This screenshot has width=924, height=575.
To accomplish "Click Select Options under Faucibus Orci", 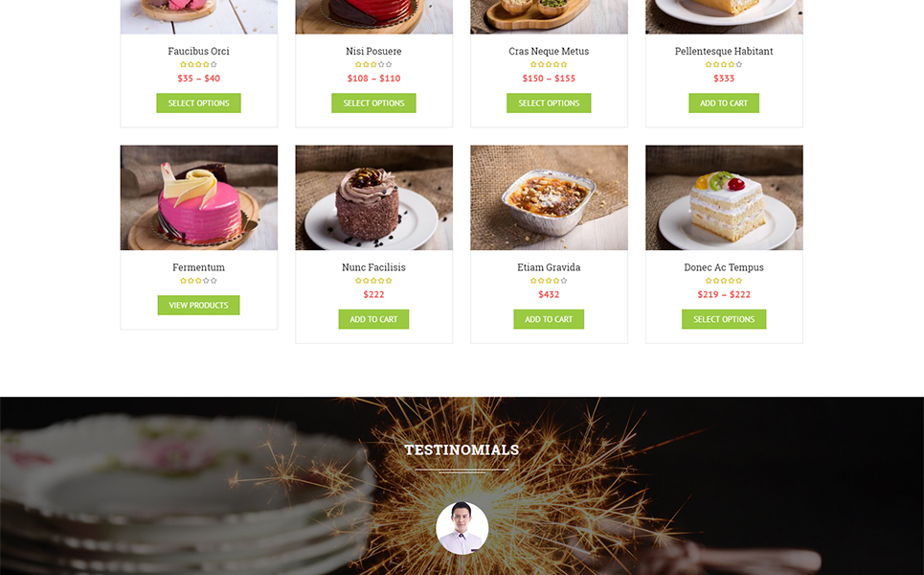I will (x=198, y=103).
